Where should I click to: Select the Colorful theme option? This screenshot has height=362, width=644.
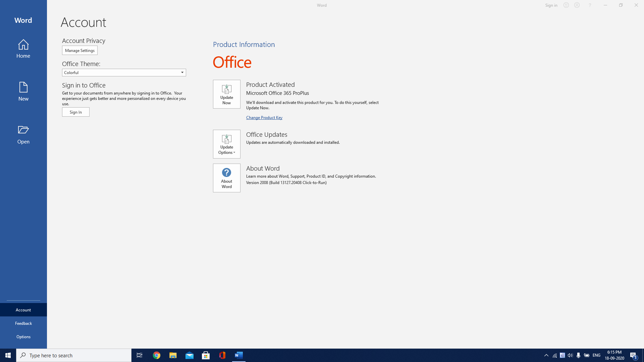(124, 72)
